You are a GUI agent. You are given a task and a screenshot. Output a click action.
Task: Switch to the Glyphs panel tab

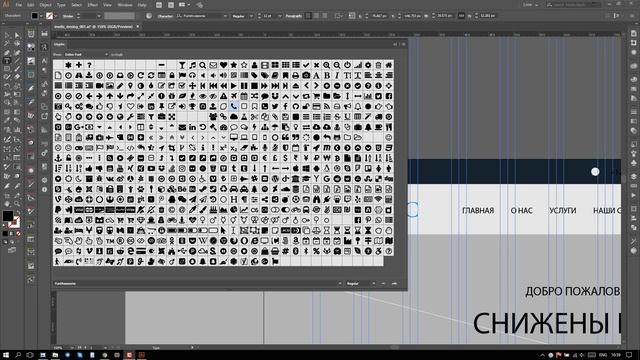pyautogui.click(x=60, y=44)
